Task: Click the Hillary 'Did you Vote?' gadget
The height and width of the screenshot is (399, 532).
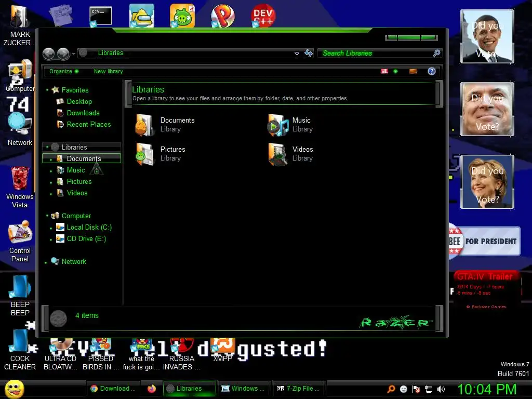Action: pyautogui.click(x=487, y=182)
